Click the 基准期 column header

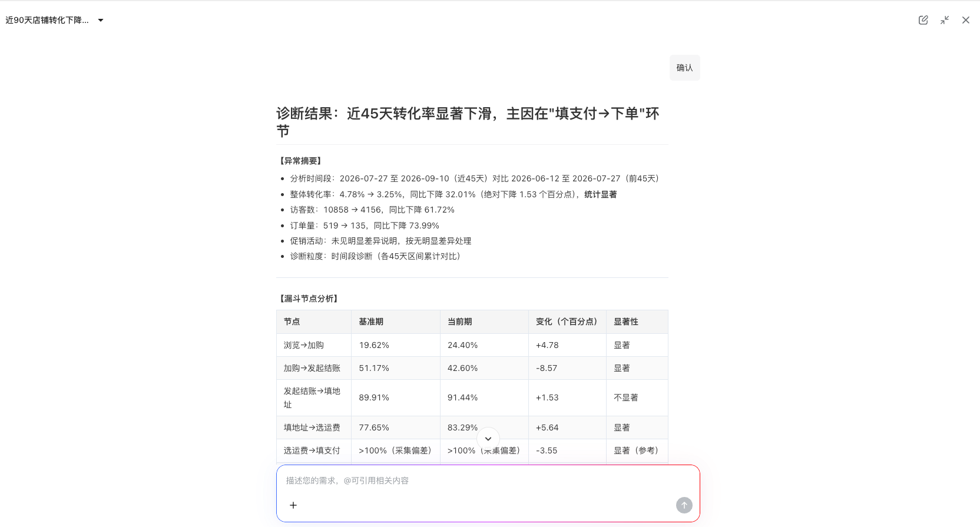coord(371,321)
